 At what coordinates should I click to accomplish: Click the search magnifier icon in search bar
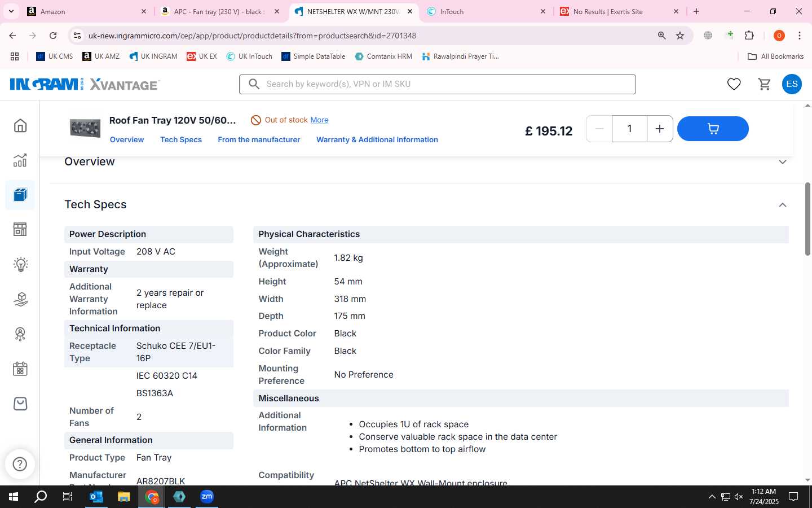click(x=254, y=84)
